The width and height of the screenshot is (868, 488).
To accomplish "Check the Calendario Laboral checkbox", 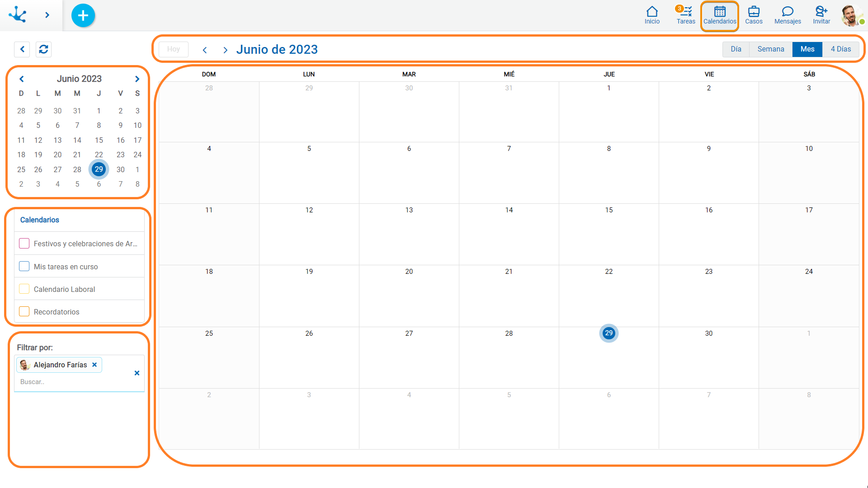I will click(24, 289).
